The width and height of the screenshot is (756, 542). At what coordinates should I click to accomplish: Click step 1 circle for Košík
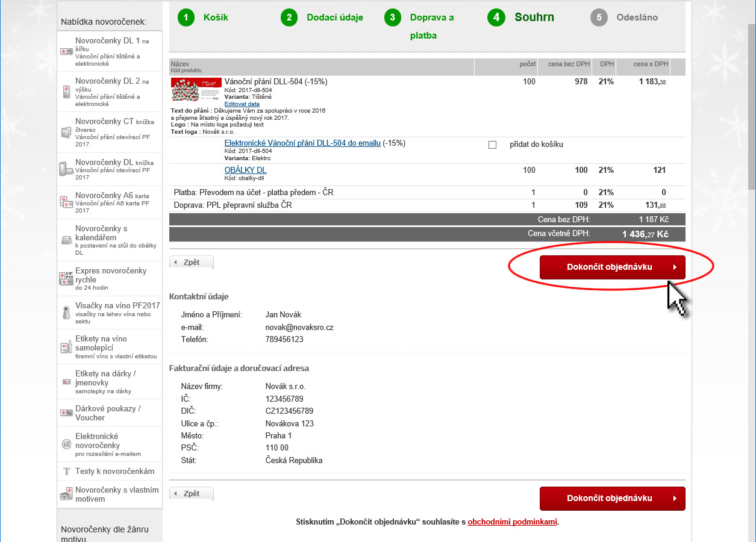(x=186, y=17)
